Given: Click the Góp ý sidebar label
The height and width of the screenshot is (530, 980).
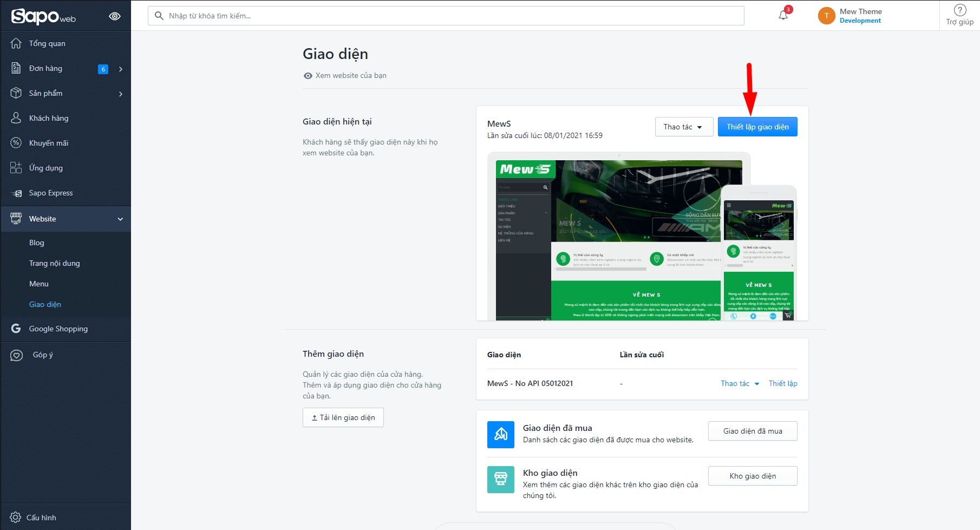Looking at the screenshot, I should pos(43,355).
